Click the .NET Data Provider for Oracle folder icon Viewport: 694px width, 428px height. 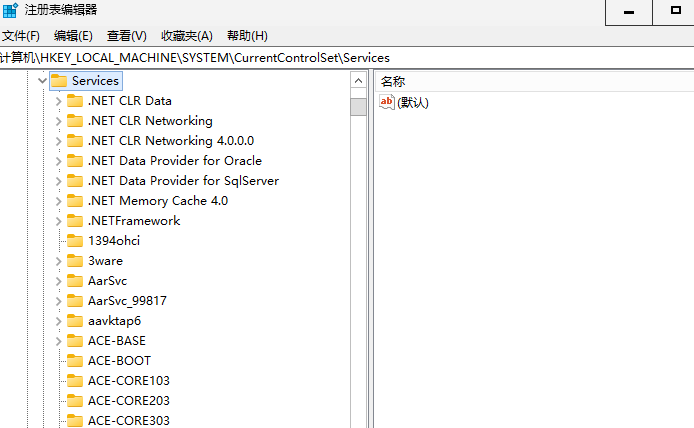(75, 161)
